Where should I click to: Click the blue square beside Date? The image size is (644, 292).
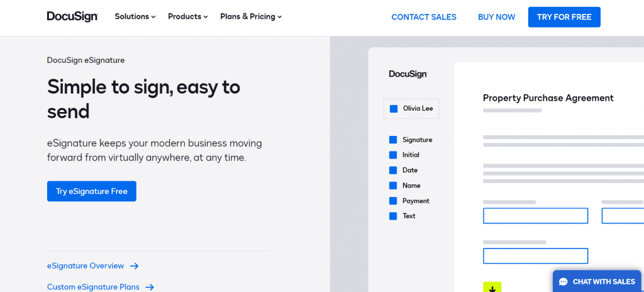(393, 171)
